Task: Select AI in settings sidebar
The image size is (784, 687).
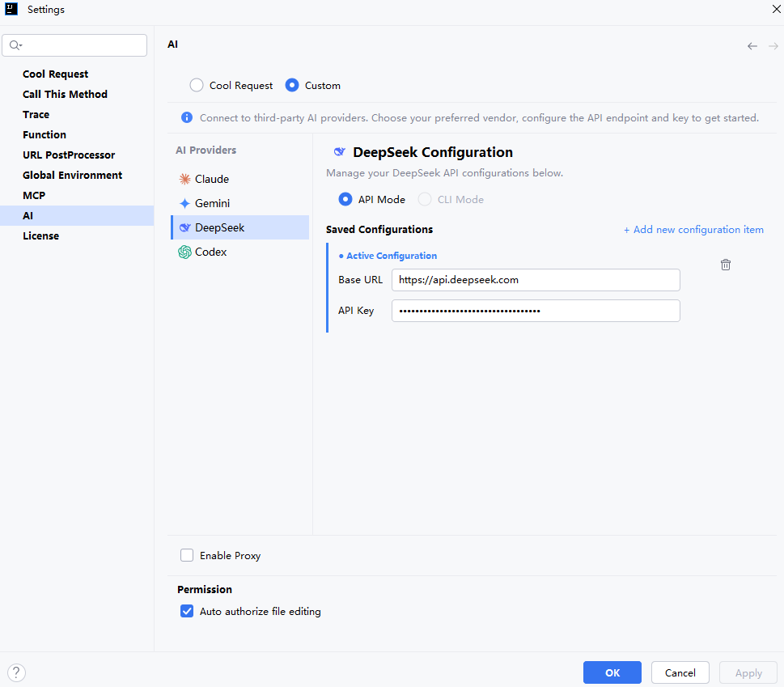Action: tap(77, 215)
